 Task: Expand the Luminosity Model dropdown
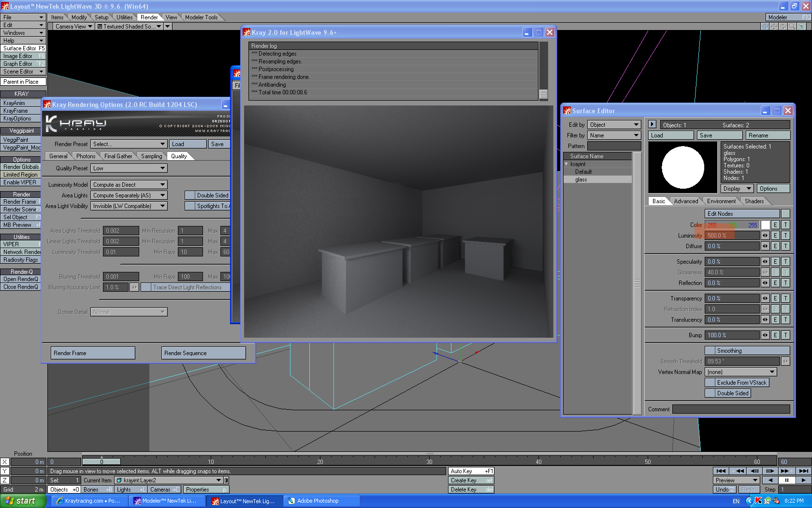click(x=129, y=185)
